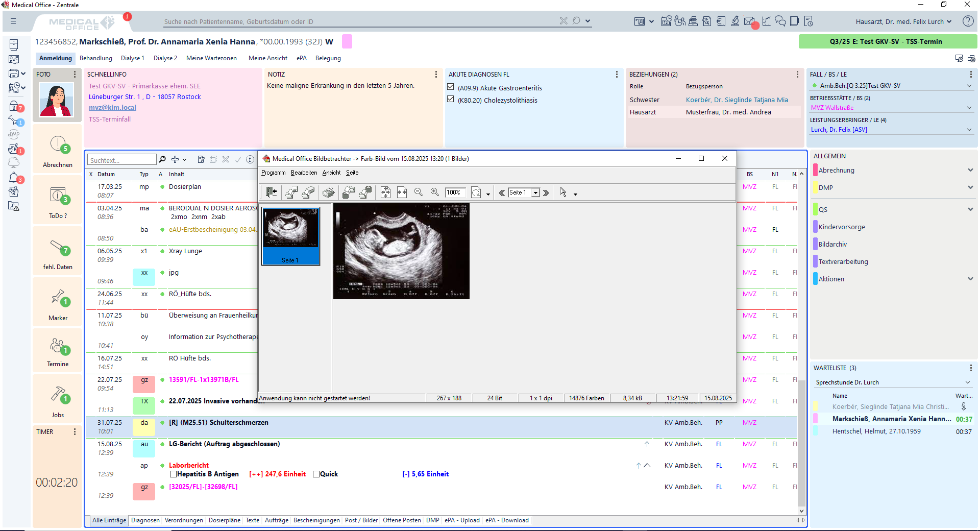Open the Bearbeiten menu in the Bildbetrachter
980x531 pixels.
point(304,173)
